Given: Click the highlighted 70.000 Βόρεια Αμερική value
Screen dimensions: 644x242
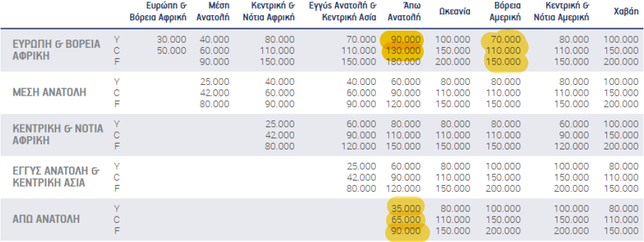Looking at the screenshot, I should click(x=505, y=40).
